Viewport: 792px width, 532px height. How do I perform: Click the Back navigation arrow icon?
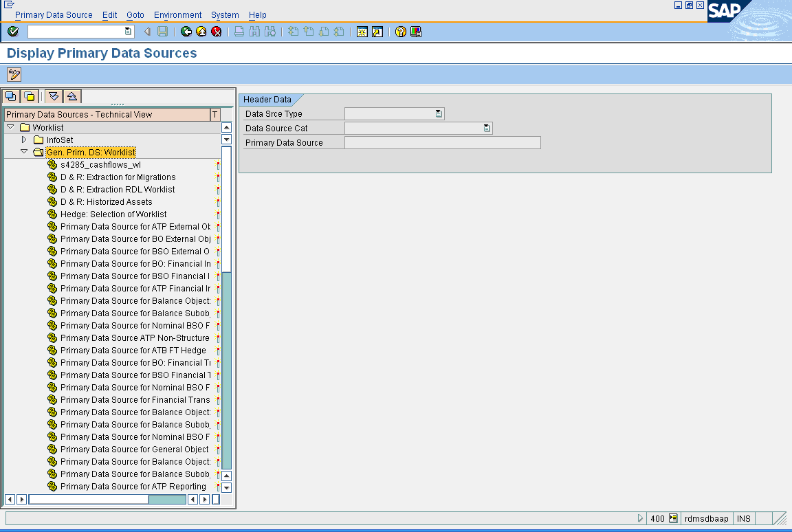pyautogui.click(x=186, y=31)
